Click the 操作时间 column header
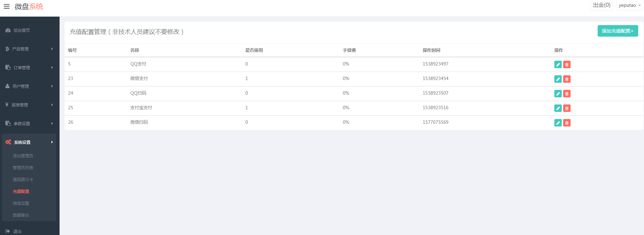Screen dimensions: 644x235 (x=431, y=50)
